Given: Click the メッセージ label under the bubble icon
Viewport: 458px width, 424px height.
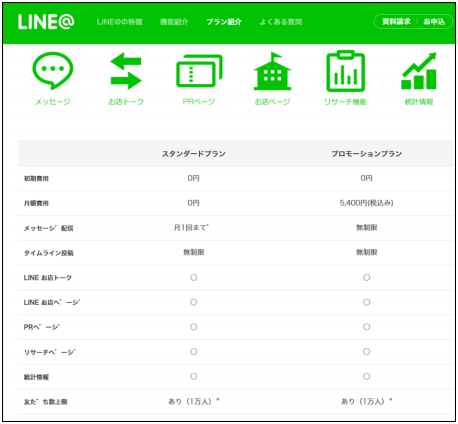Looking at the screenshot, I should pyautogui.click(x=53, y=102).
